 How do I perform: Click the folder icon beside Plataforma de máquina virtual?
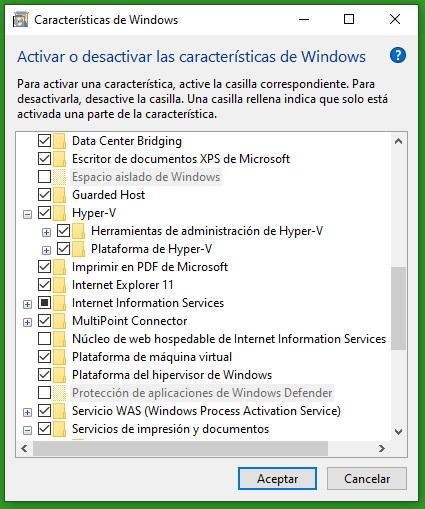click(x=60, y=357)
